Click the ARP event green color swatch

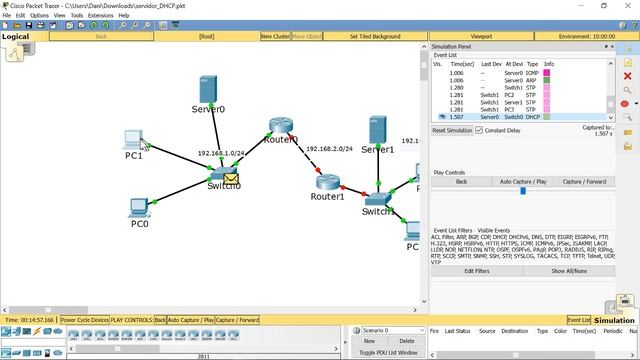pyautogui.click(x=547, y=80)
